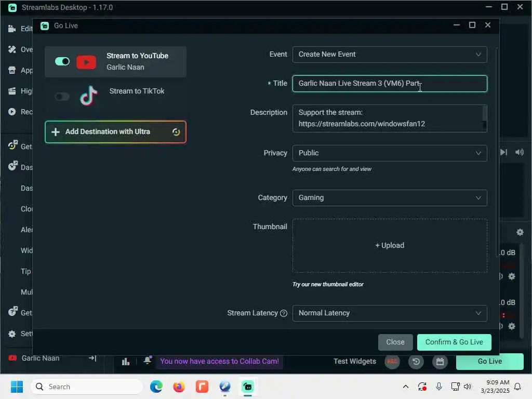Click the speaker volume icon in main window

click(x=519, y=152)
